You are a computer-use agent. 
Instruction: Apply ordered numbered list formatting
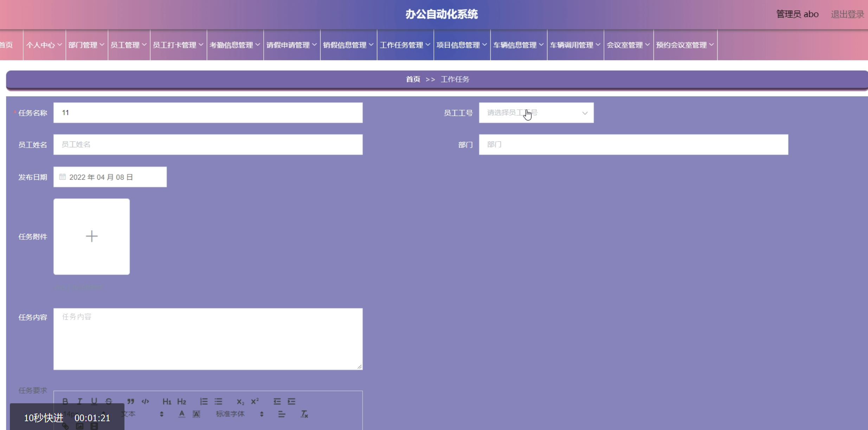pyautogui.click(x=204, y=401)
